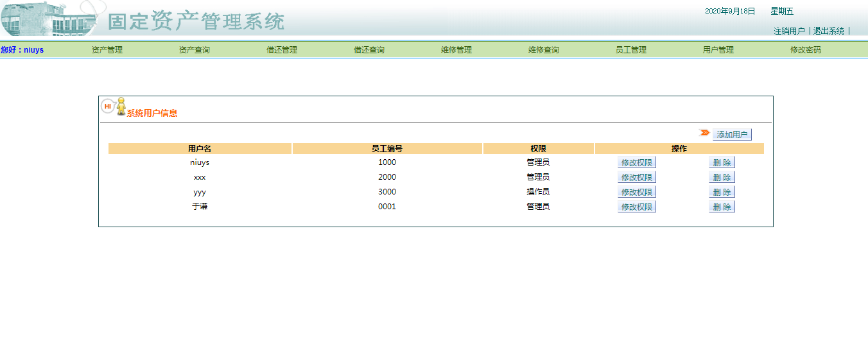Open 资产查询 menu

194,50
